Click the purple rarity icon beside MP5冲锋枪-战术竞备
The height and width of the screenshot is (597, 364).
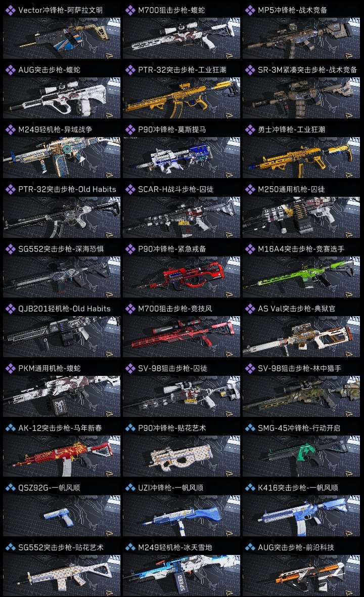click(250, 10)
